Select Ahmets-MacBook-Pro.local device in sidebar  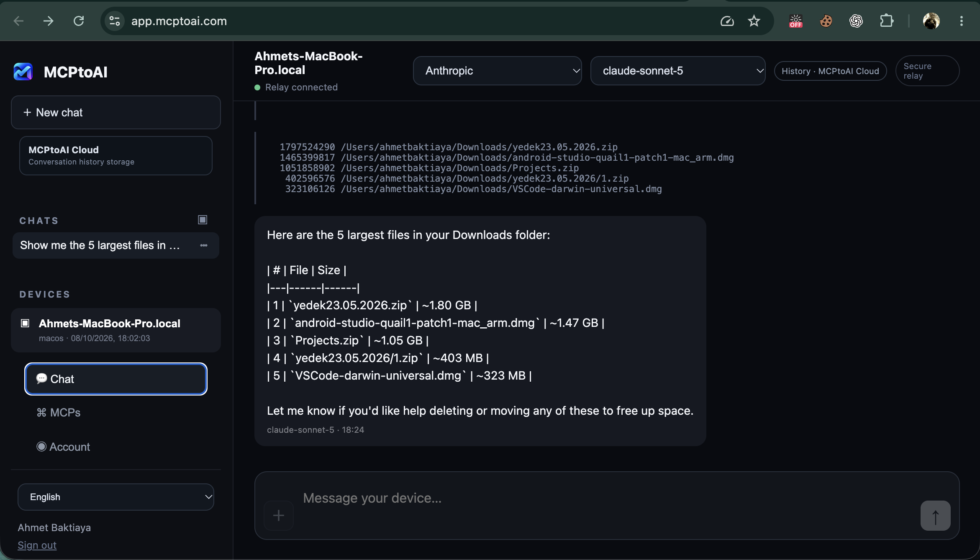tap(116, 330)
